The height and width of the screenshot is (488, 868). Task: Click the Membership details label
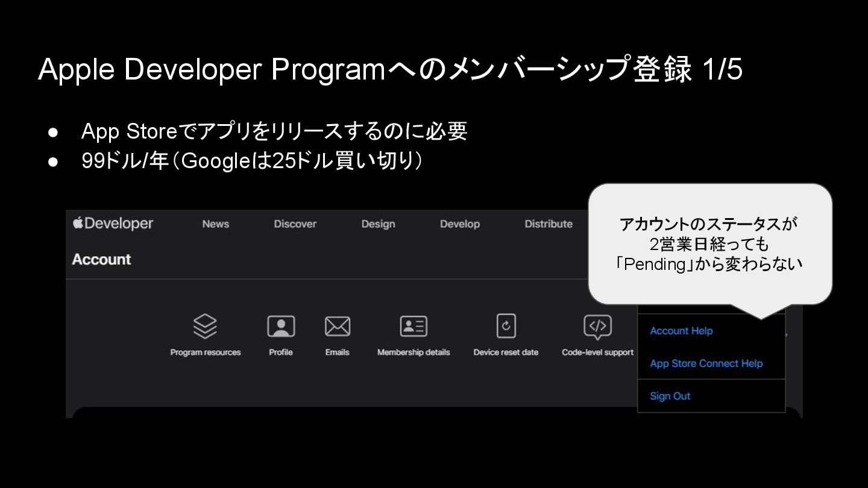[414, 352]
